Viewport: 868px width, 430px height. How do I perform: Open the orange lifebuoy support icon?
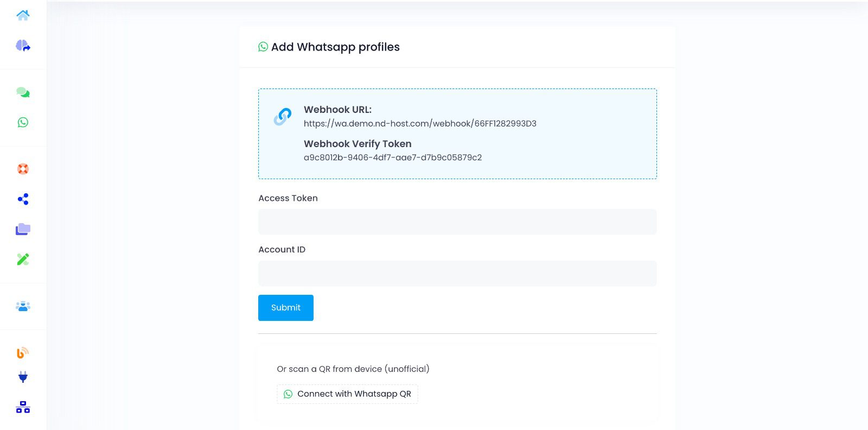tap(23, 169)
